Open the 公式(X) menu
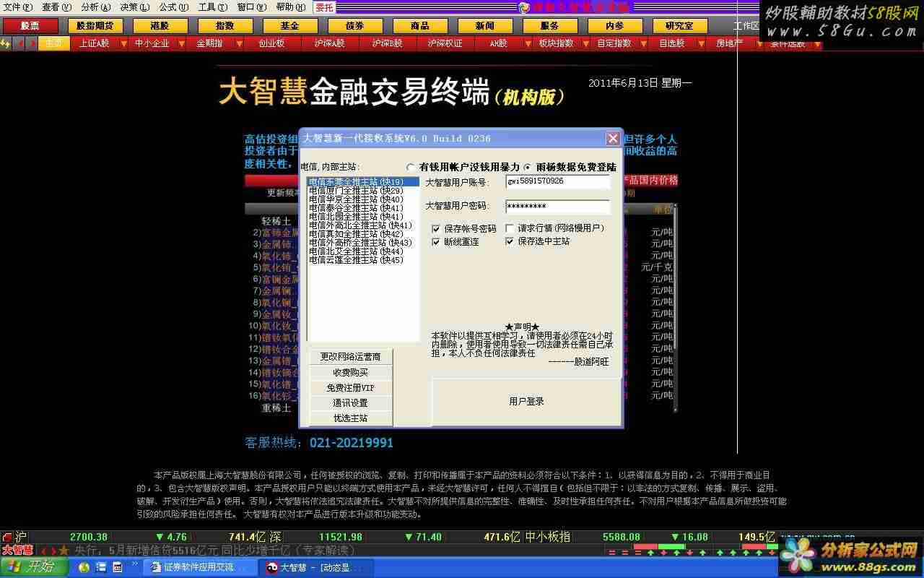 point(174,7)
